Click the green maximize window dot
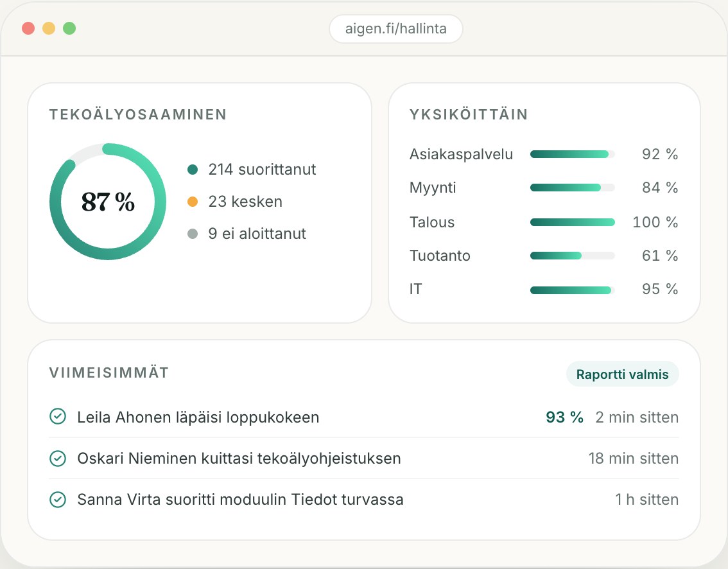 (69, 28)
